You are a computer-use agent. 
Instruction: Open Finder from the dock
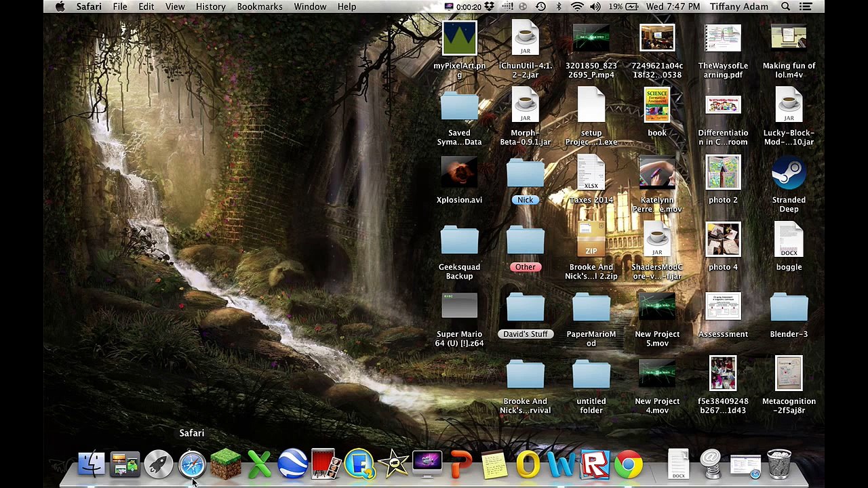tap(92, 464)
